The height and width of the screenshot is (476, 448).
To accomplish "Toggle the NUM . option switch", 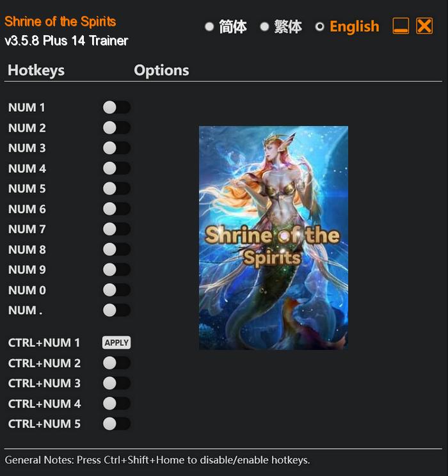I will pyautogui.click(x=116, y=310).
